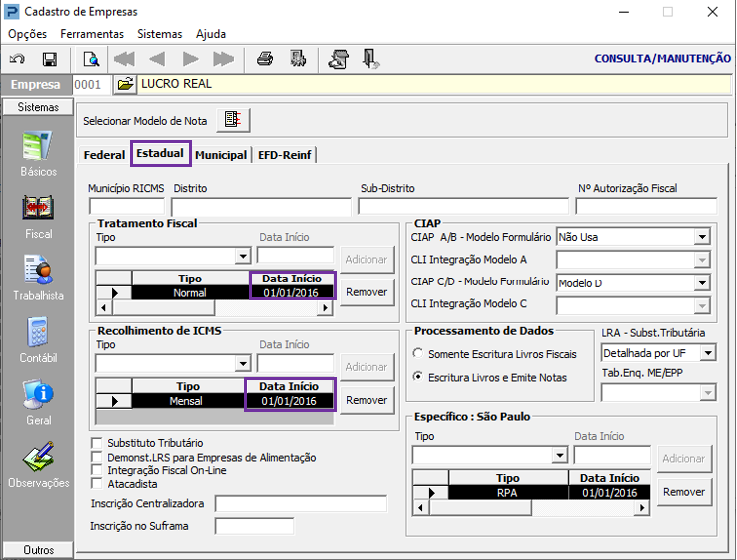Select Somente Escritura Livros Fiscais radio

[x=417, y=353]
